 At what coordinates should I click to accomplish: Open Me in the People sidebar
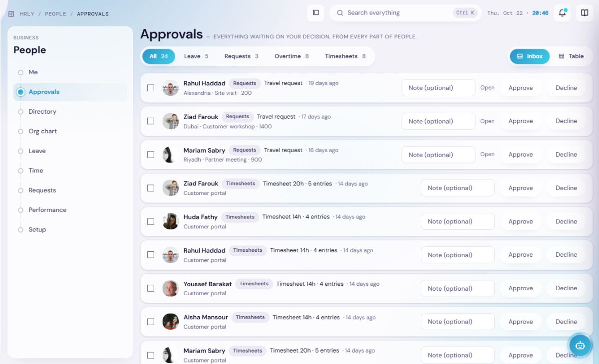click(70, 72)
